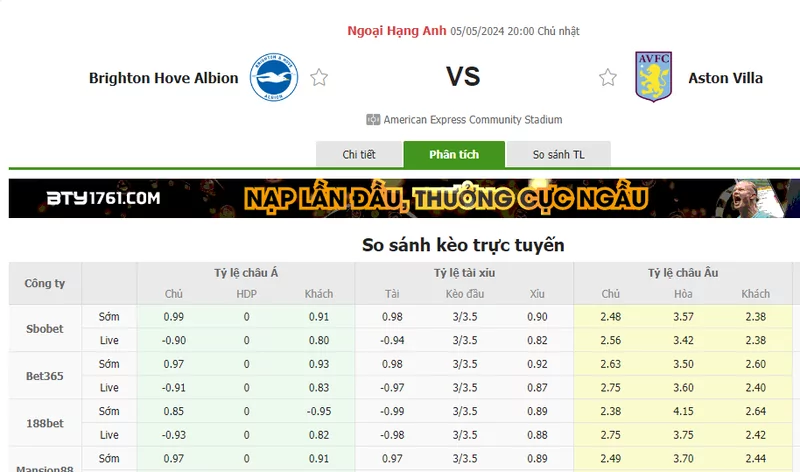
Task: Click Bet365 Live away odds 0.83
Action: [x=319, y=388]
